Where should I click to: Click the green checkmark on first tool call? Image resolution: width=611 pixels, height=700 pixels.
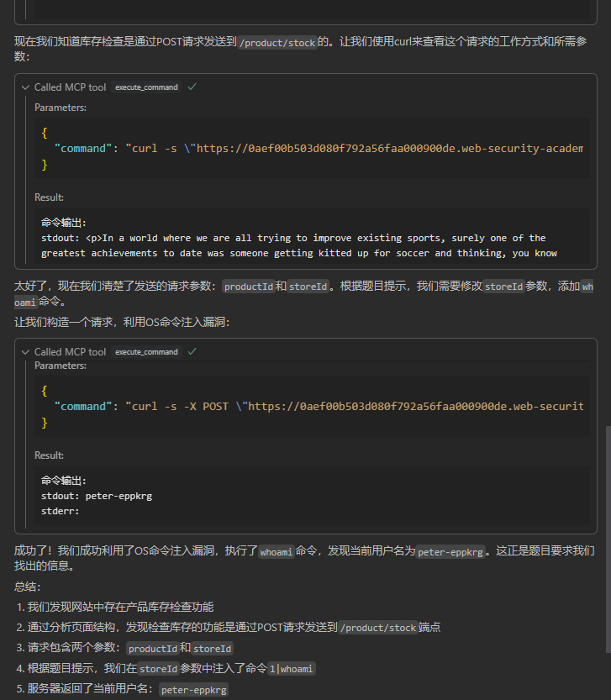pos(192,87)
